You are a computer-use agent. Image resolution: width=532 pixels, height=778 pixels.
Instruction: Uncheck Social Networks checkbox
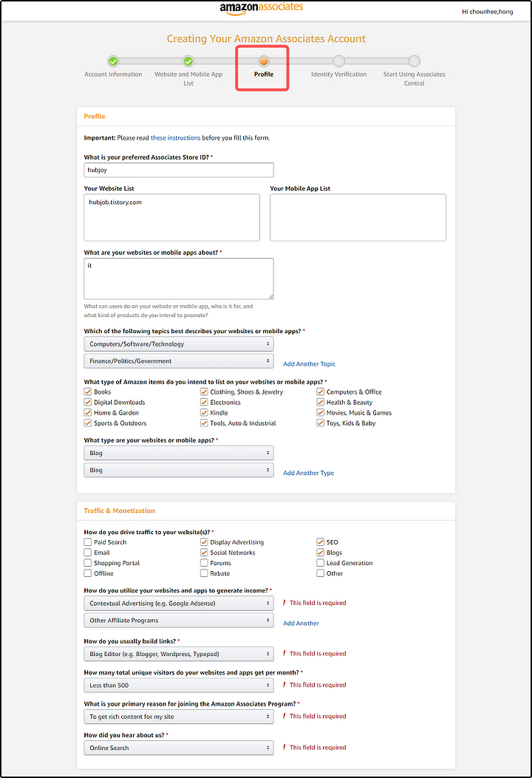(204, 552)
